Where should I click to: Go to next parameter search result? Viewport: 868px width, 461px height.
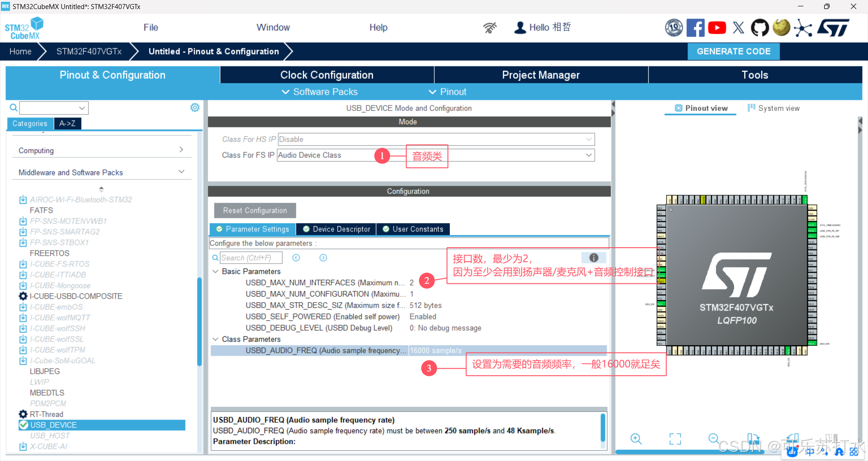pyautogui.click(x=323, y=258)
